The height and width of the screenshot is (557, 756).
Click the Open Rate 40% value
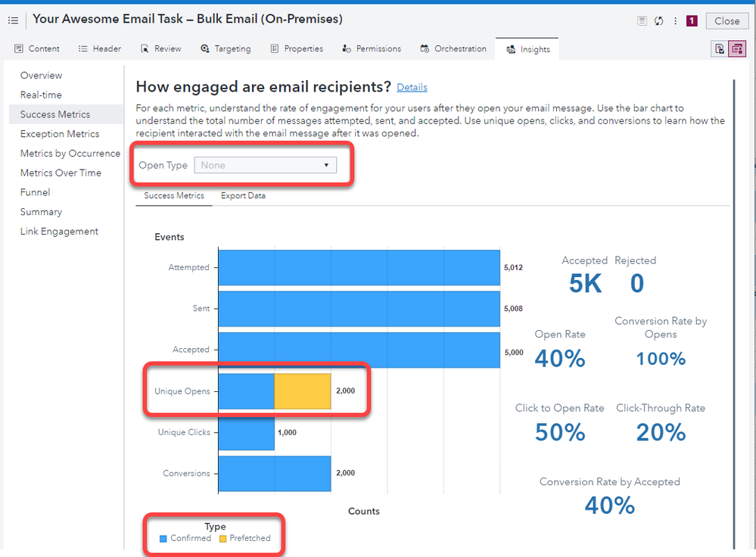tap(560, 359)
